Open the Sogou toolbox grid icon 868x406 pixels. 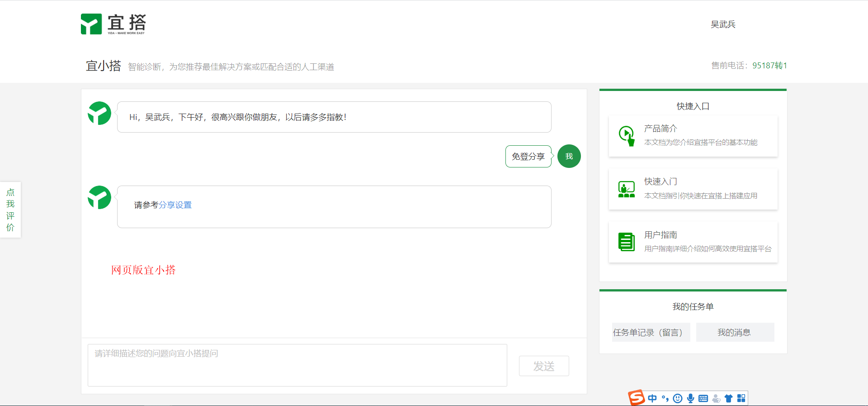741,398
